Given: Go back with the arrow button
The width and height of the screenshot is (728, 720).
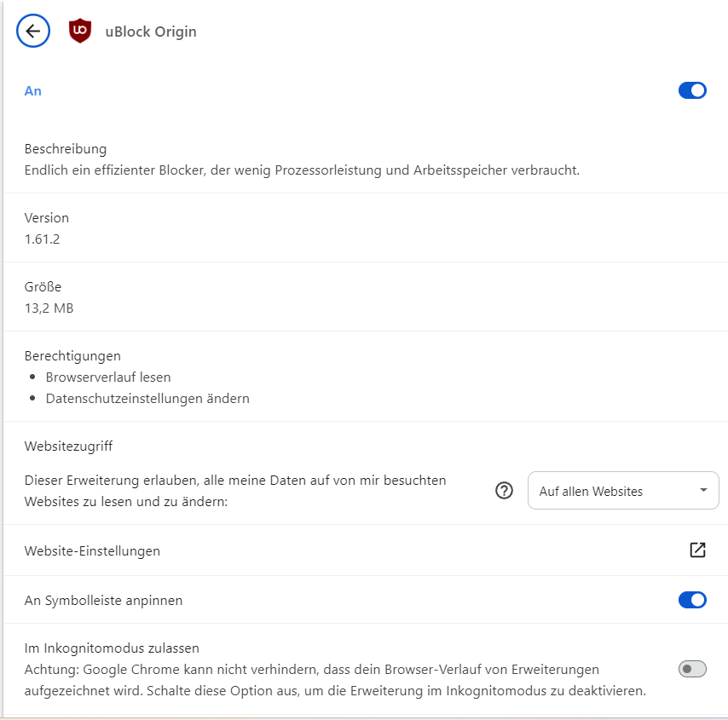Looking at the screenshot, I should 33,32.
